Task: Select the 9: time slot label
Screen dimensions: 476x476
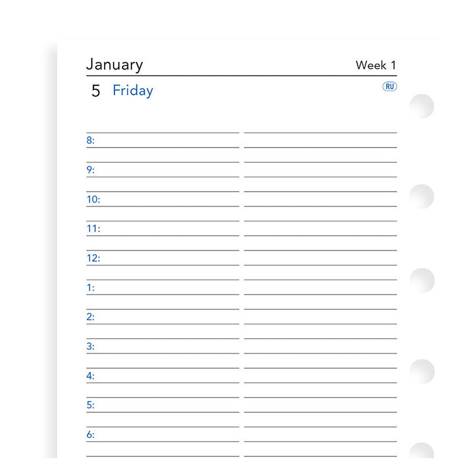Action: pyautogui.click(x=90, y=170)
